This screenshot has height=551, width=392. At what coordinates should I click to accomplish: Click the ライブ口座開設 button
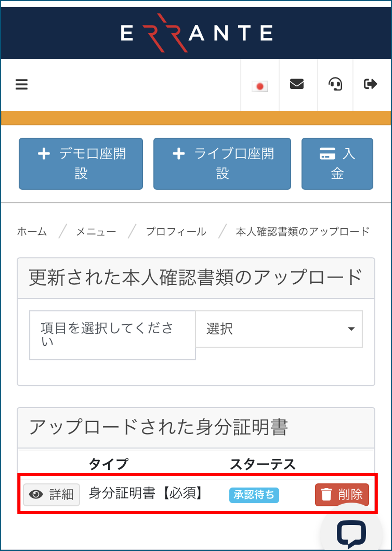coord(222,164)
